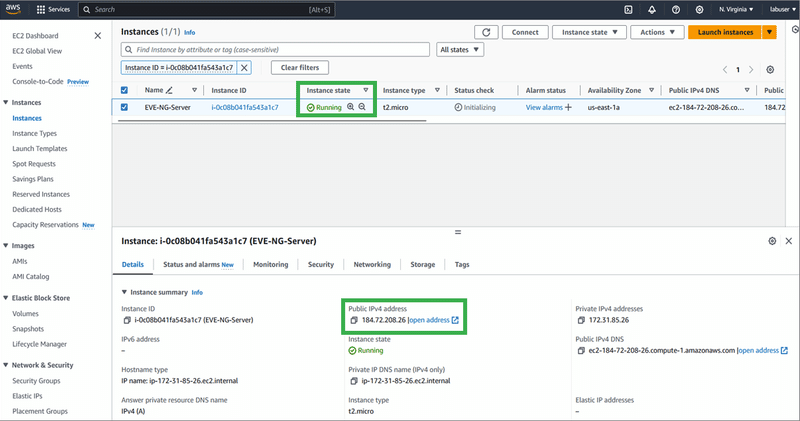Copy the Instance ID value
The image size is (800, 421).
coord(127,320)
